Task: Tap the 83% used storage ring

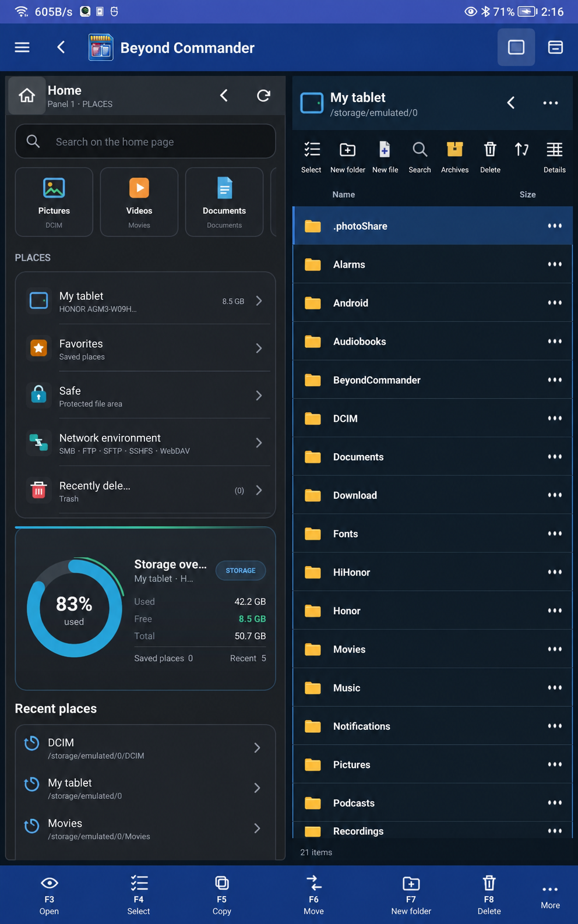Action: [x=75, y=609]
